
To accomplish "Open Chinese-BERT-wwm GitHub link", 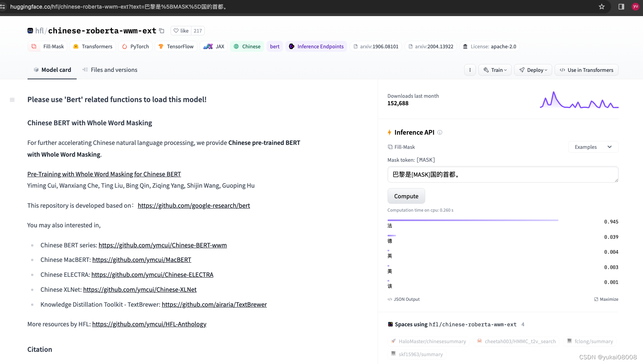I will point(163,245).
